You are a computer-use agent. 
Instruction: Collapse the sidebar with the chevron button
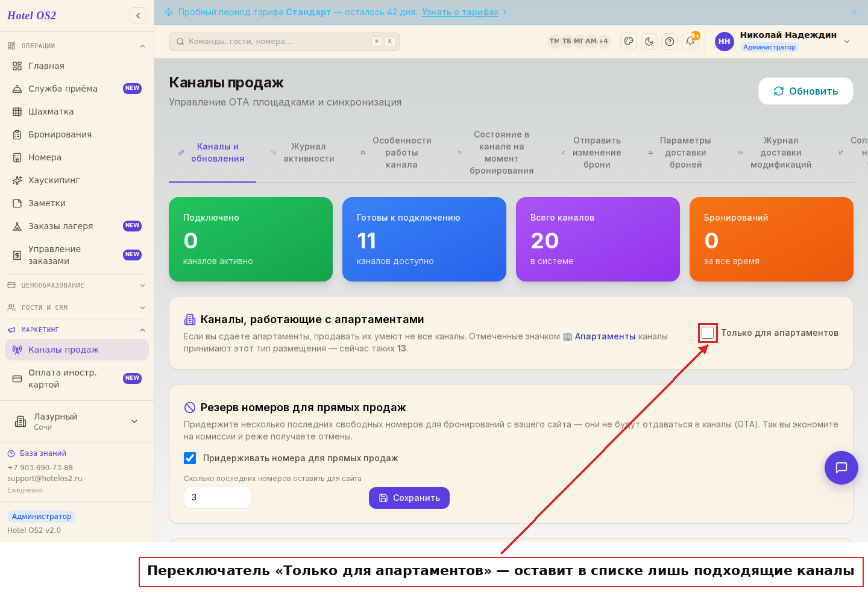click(x=138, y=16)
